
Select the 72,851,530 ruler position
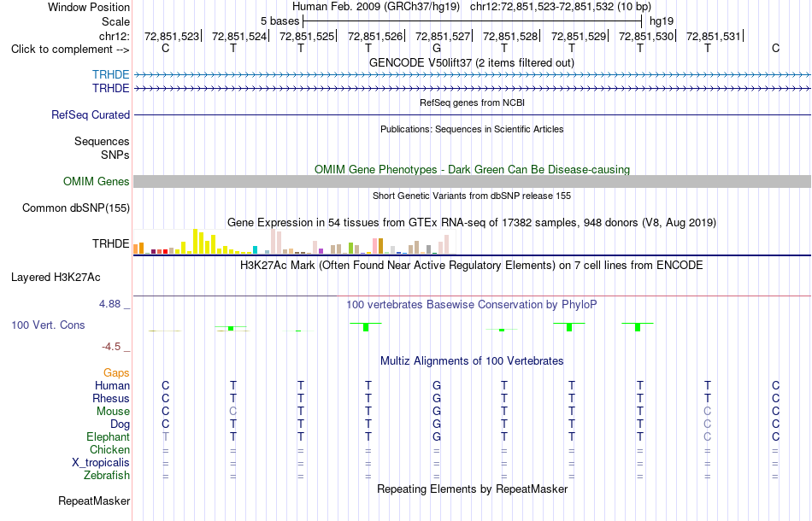pyautogui.click(x=646, y=36)
